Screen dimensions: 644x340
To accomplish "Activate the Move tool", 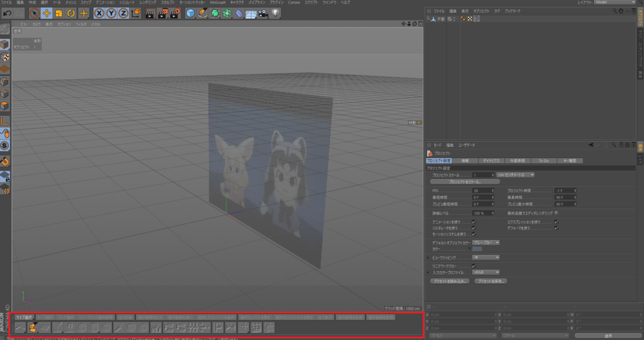I will [x=47, y=13].
